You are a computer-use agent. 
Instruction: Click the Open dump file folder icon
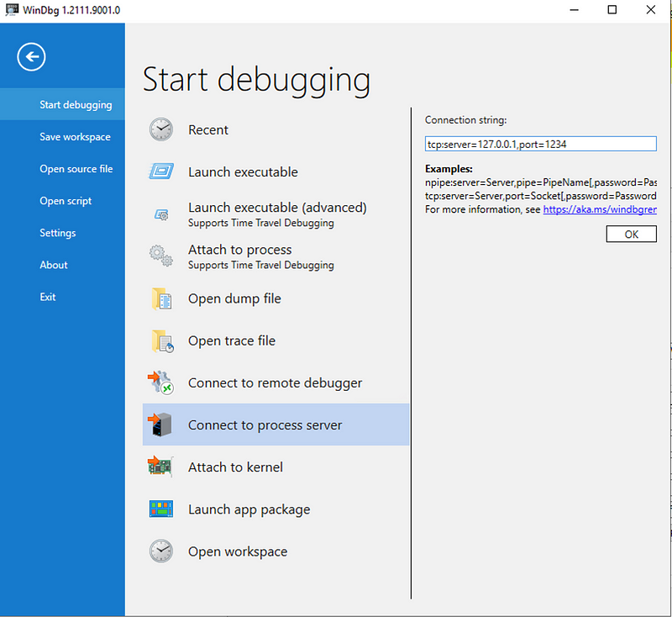coord(161,298)
